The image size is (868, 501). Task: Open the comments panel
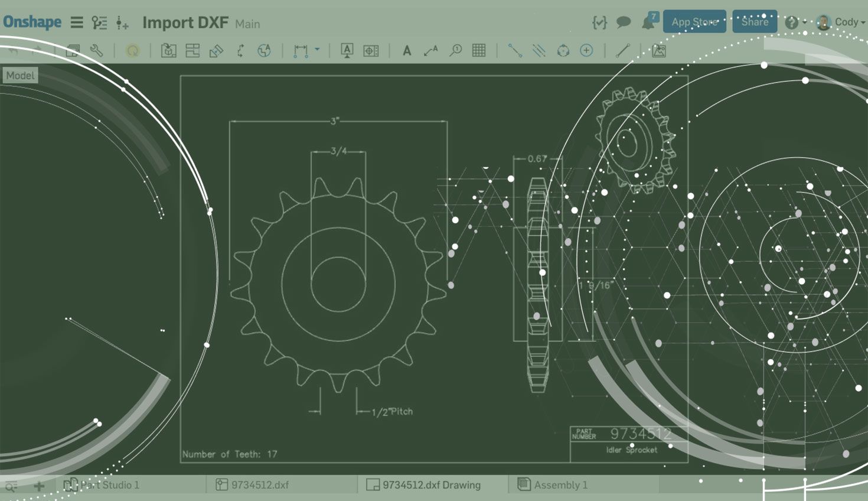[623, 22]
